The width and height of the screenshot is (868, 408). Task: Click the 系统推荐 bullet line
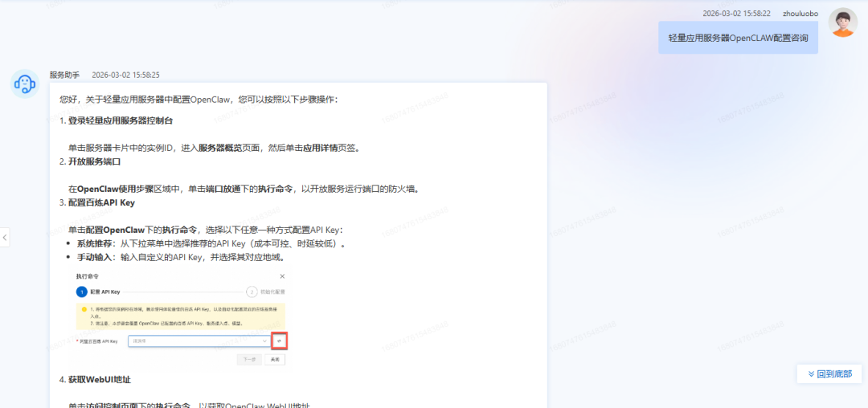[211, 243]
